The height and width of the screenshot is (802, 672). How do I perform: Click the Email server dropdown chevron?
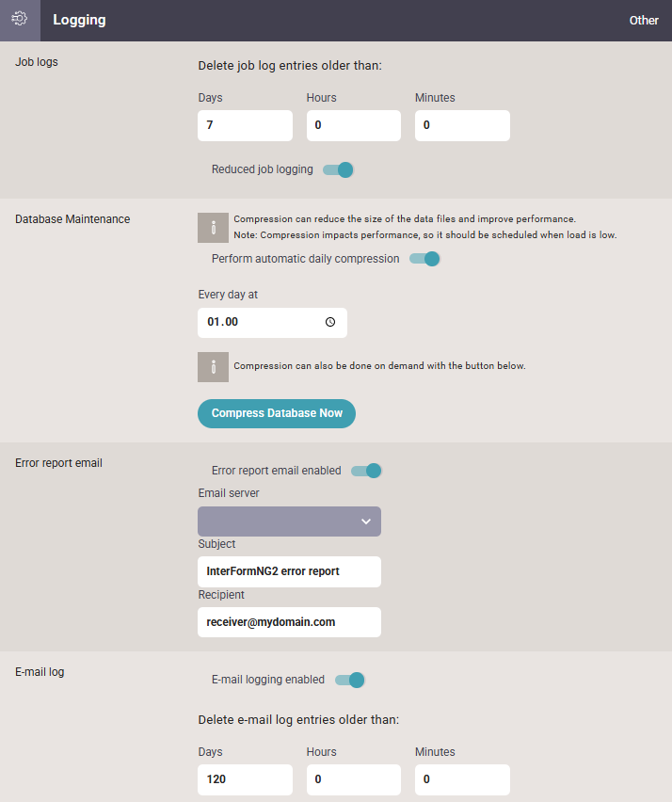coord(366,521)
